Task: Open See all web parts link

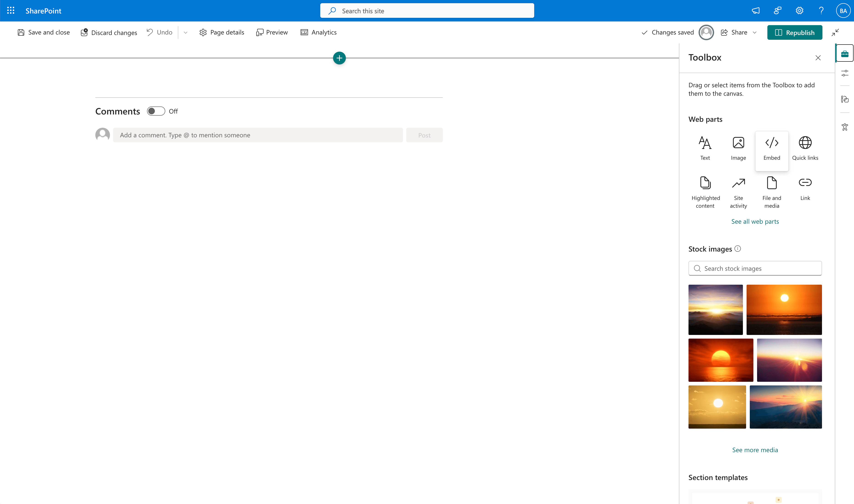Action: tap(755, 221)
